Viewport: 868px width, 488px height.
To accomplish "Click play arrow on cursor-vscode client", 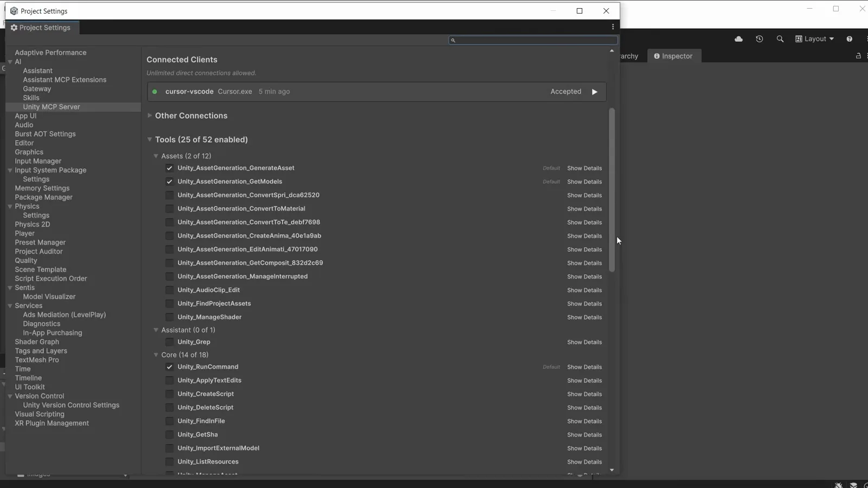I will [x=595, y=92].
